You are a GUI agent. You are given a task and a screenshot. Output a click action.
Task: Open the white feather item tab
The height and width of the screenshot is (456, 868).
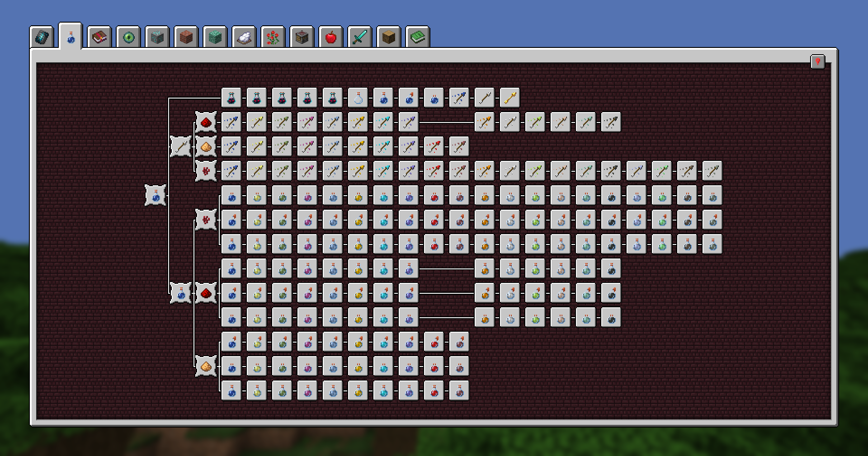[x=244, y=37]
